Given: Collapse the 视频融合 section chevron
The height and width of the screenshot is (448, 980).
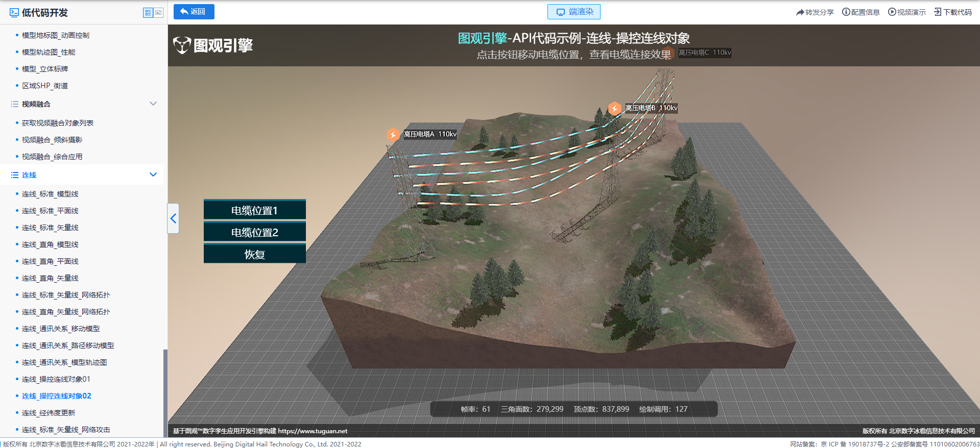Looking at the screenshot, I should click(153, 104).
